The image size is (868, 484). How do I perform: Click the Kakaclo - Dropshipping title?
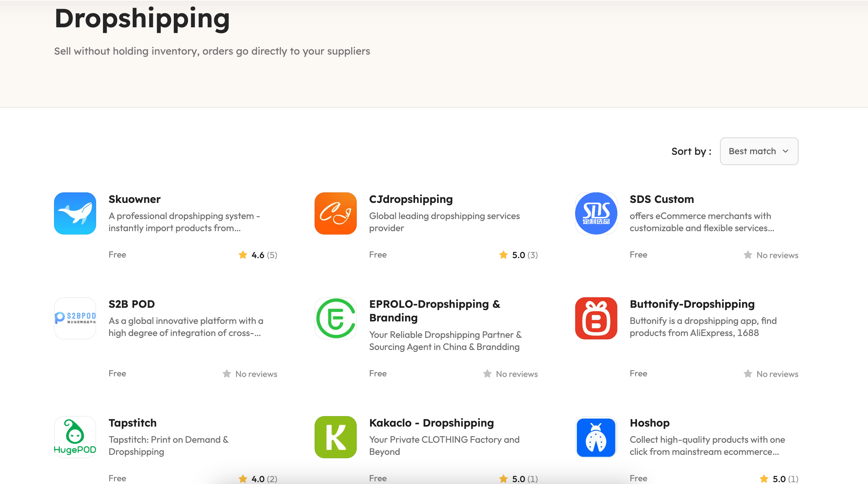(x=431, y=423)
